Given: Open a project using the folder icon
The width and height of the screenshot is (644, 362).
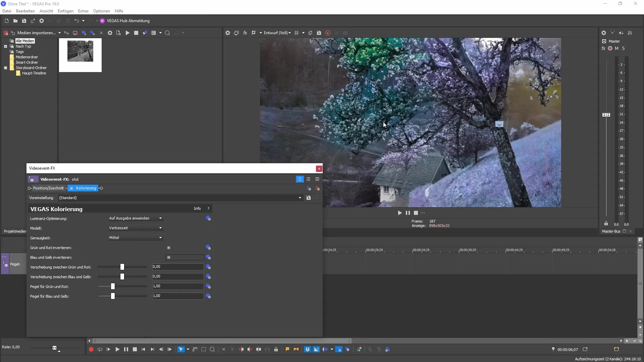Looking at the screenshot, I should (x=15, y=21).
